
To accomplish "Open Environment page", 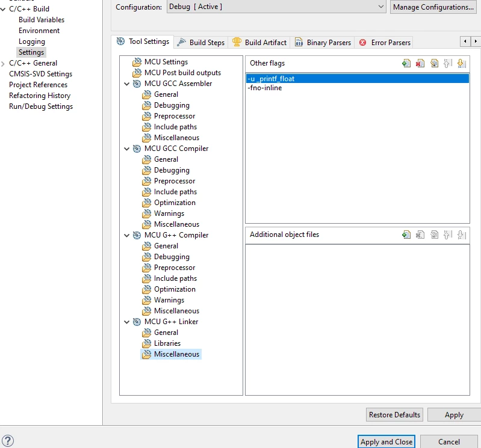I will click(x=39, y=31).
